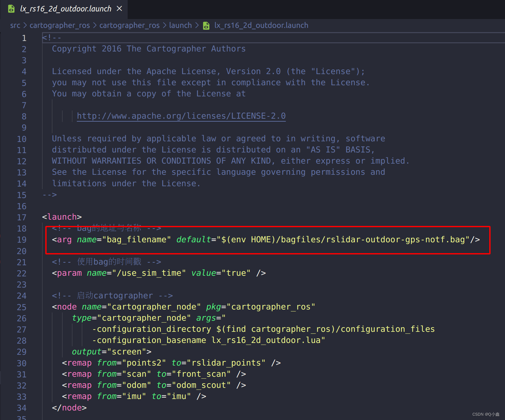Open the launch folder breadcrumb

(x=180, y=26)
